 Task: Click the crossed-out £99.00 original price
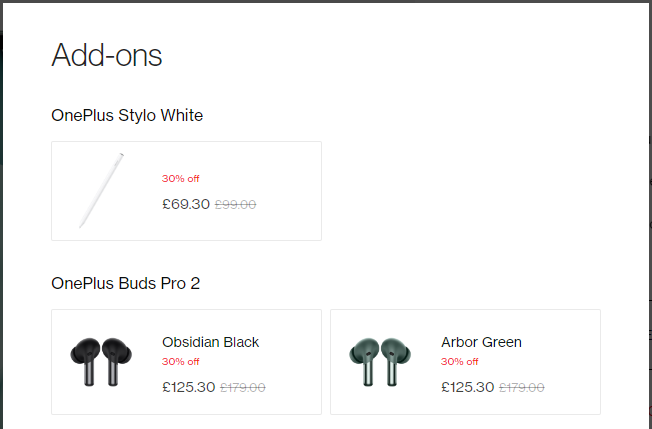tap(235, 205)
